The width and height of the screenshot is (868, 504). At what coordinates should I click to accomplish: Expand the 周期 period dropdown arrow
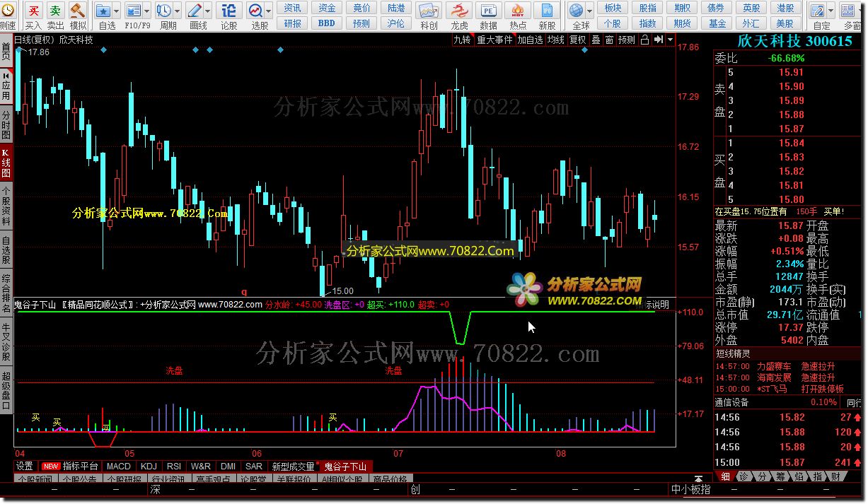pyautogui.click(x=176, y=11)
